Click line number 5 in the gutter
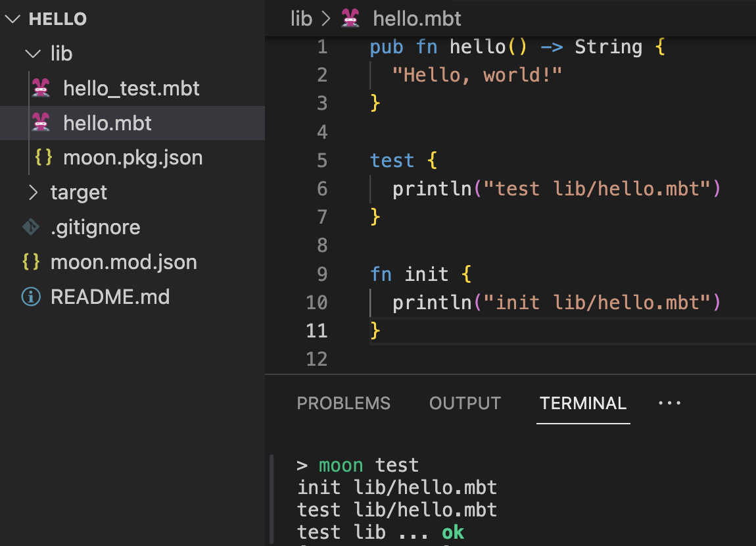Image resolution: width=756 pixels, height=546 pixels. coord(321,161)
